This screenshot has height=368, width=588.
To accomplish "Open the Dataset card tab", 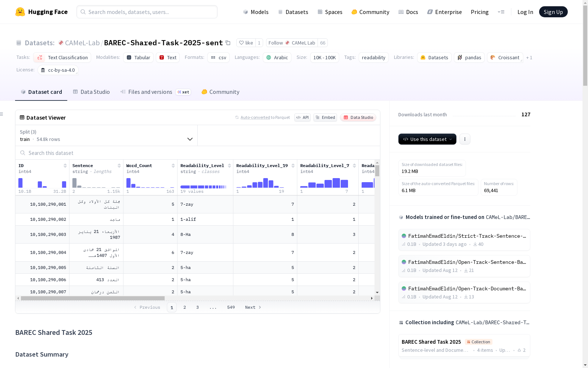I will click(x=41, y=92).
